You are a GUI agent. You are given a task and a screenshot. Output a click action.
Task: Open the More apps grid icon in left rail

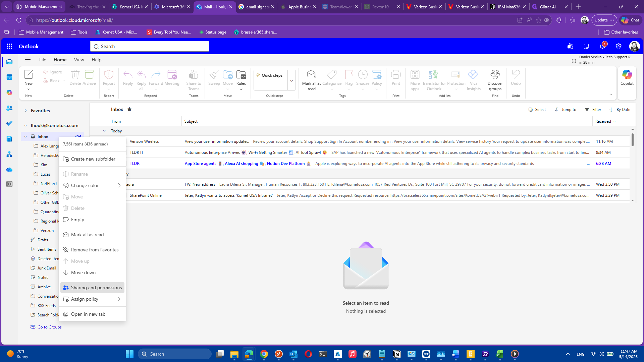9,184
